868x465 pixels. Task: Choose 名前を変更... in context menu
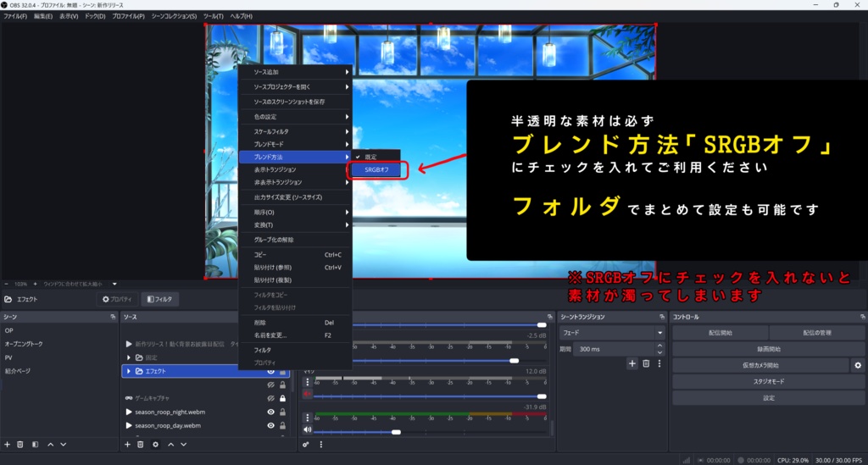coord(296,335)
